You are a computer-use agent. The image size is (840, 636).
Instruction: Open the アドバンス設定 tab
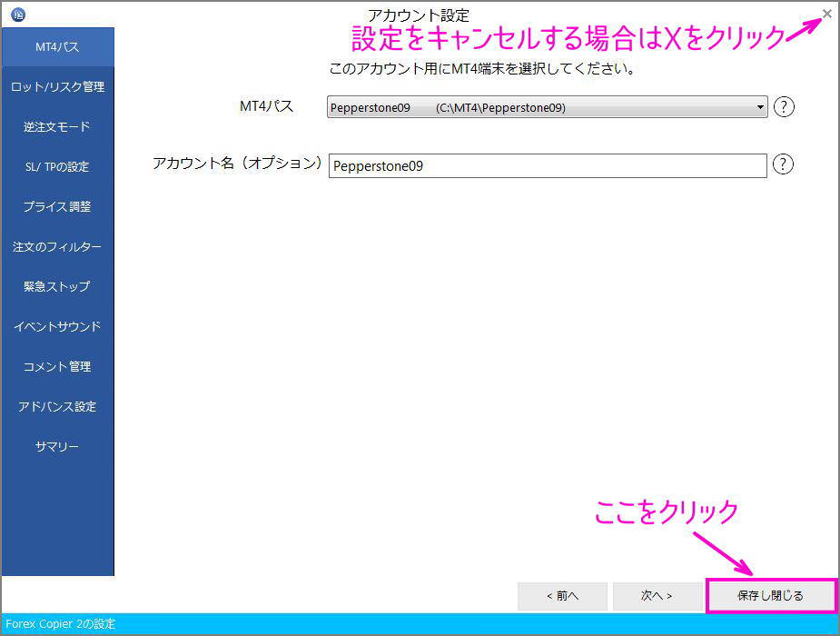[57, 407]
